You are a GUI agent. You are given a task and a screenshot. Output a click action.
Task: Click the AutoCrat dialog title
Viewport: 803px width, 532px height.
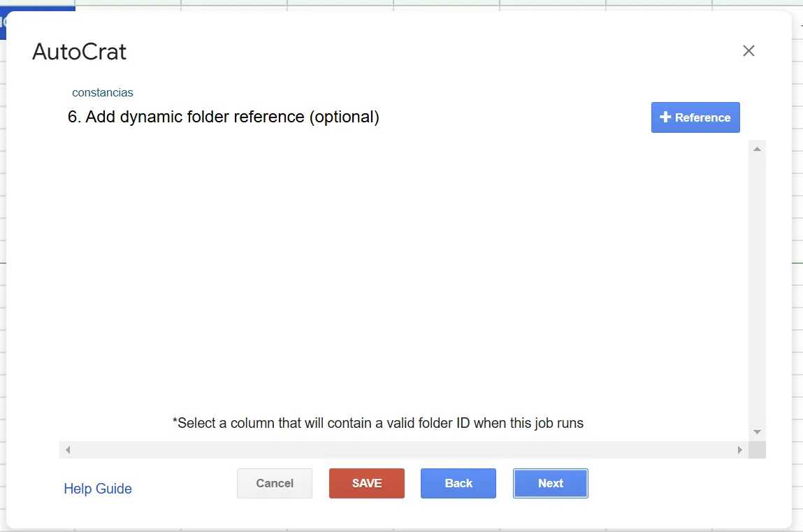point(80,52)
